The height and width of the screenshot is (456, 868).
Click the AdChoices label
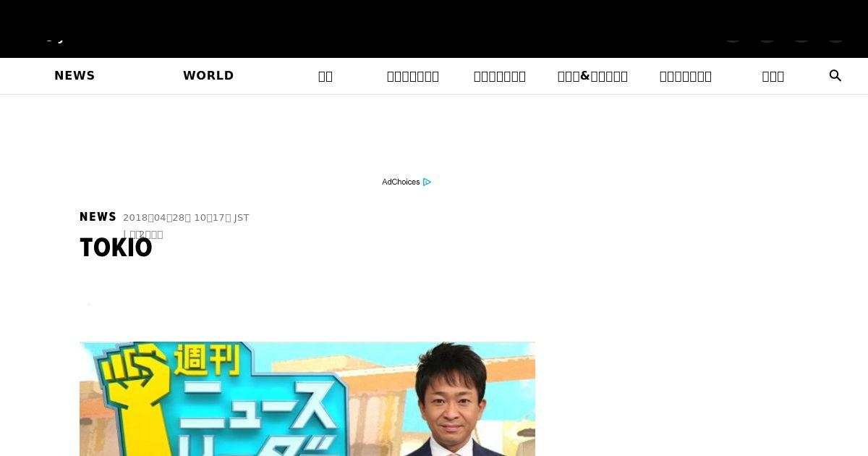(401, 182)
